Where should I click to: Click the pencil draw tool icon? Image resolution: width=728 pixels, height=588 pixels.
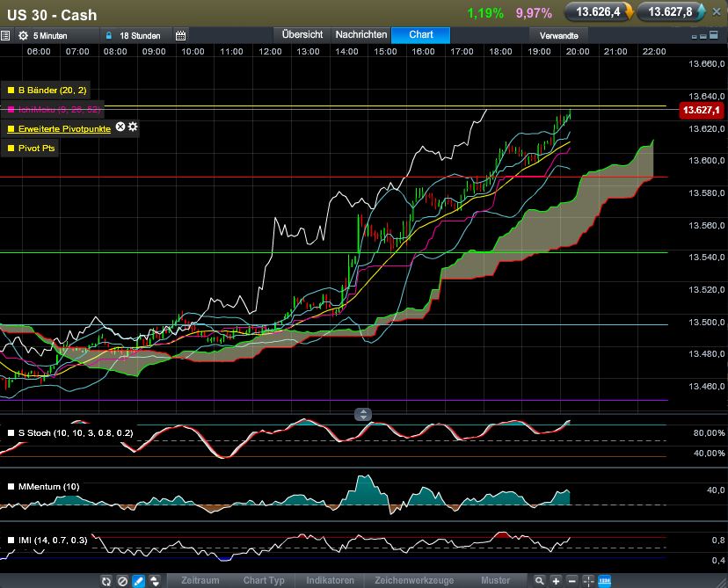click(137, 581)
